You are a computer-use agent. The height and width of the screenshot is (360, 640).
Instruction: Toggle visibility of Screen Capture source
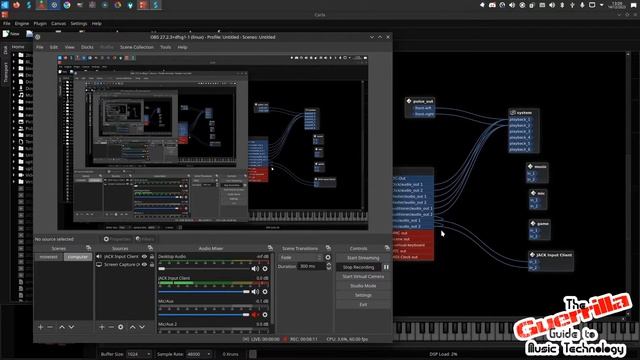(x=144, y=264)
